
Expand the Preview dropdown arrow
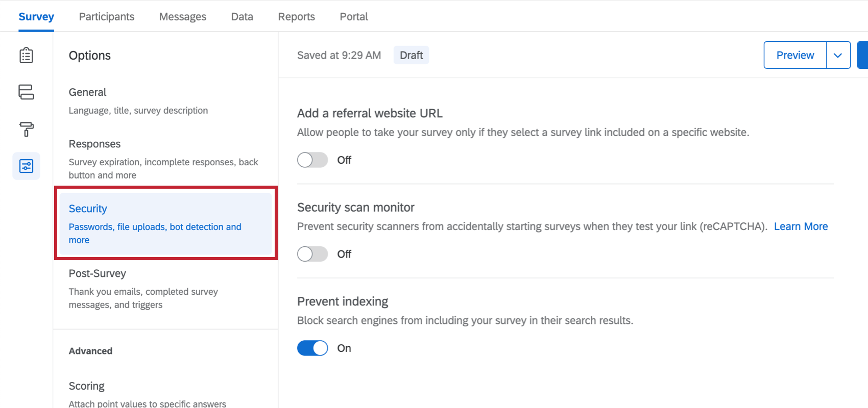[838, 55]
